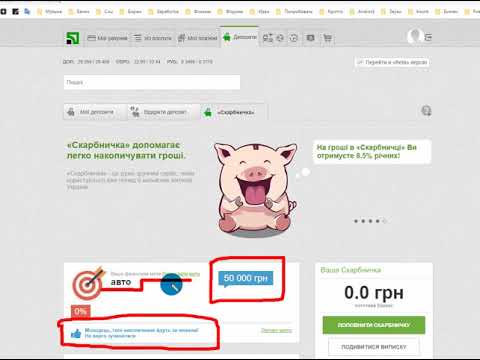This screenshot has width=480, height=360.
Task: Click the slide text about 8.5% річних
Action: click(x=367, y=151)
